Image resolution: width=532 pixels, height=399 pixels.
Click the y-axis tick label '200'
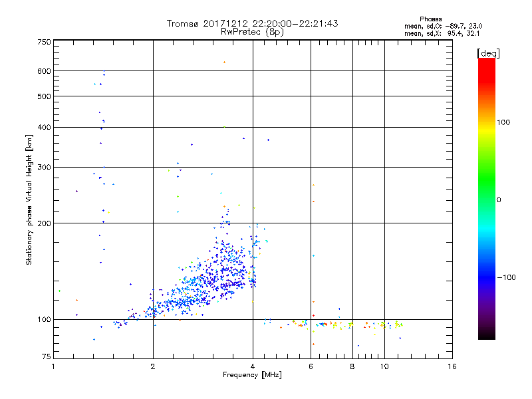44,223
